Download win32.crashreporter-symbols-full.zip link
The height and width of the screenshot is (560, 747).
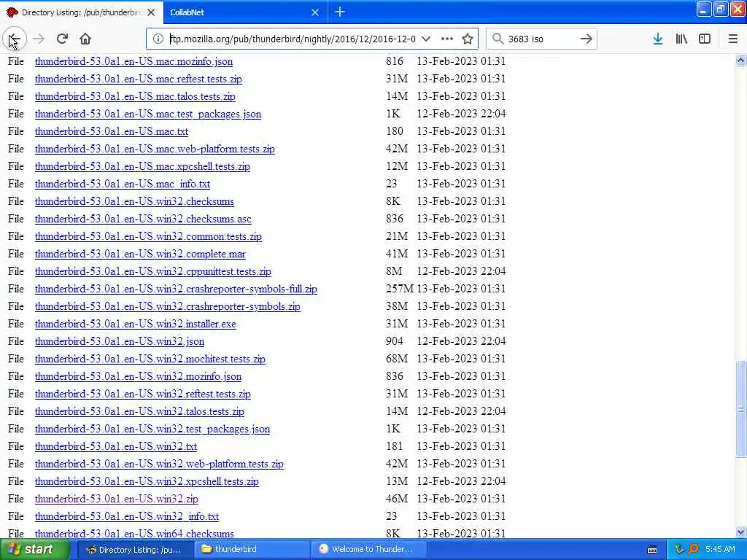(x=176, y=289)
